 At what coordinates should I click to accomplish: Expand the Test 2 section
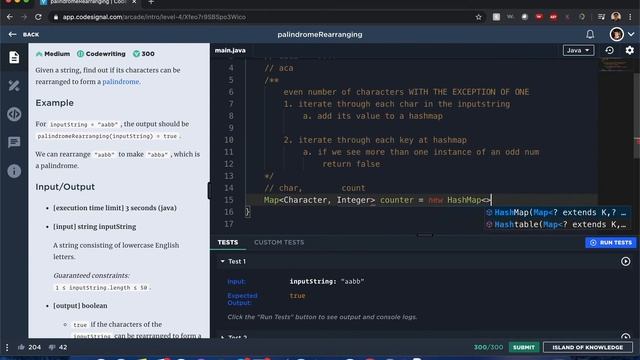(222, 337)
